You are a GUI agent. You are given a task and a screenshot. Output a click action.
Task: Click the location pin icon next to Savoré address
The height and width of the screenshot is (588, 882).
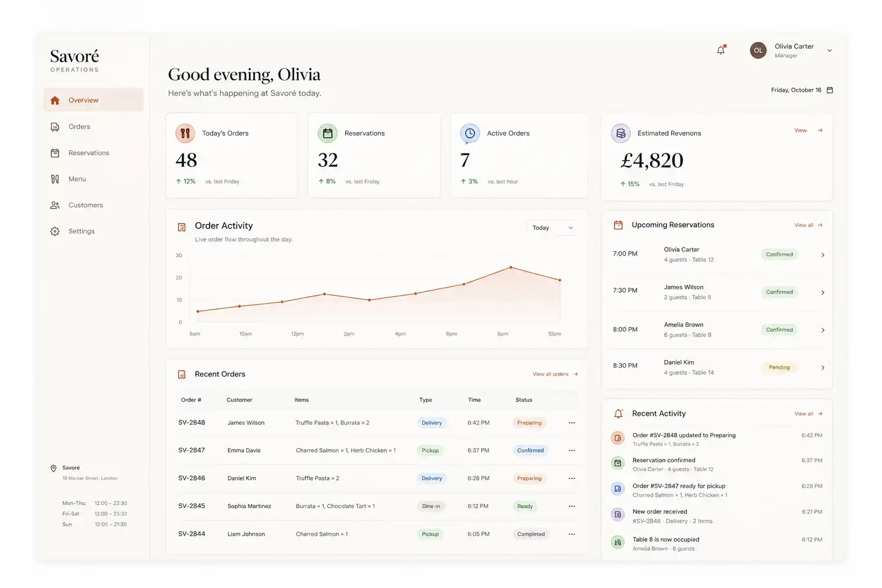click(x=53, y=469)
